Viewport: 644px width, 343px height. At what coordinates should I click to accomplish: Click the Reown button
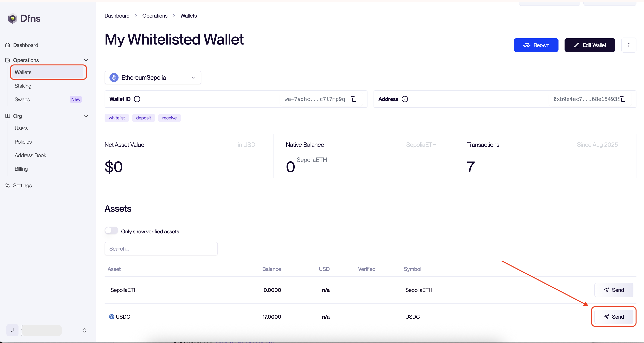[x=536, y=45]
